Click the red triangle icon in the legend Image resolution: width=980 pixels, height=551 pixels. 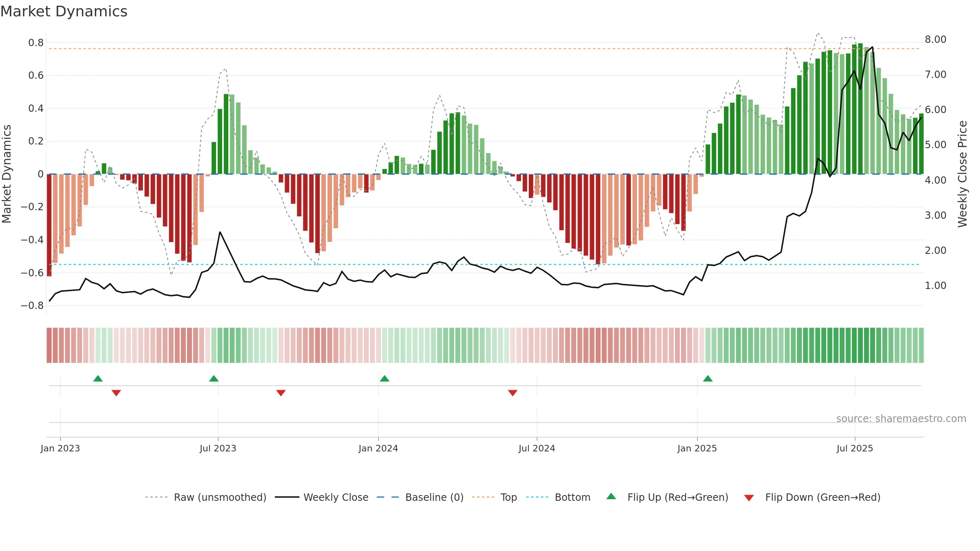click(x=748, y=498)
